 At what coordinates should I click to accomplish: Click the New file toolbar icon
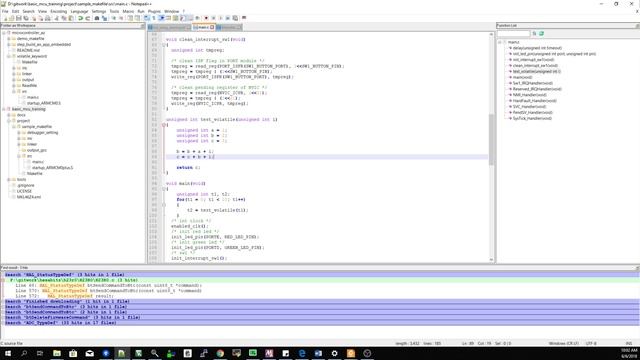click(x=5, y=18)
